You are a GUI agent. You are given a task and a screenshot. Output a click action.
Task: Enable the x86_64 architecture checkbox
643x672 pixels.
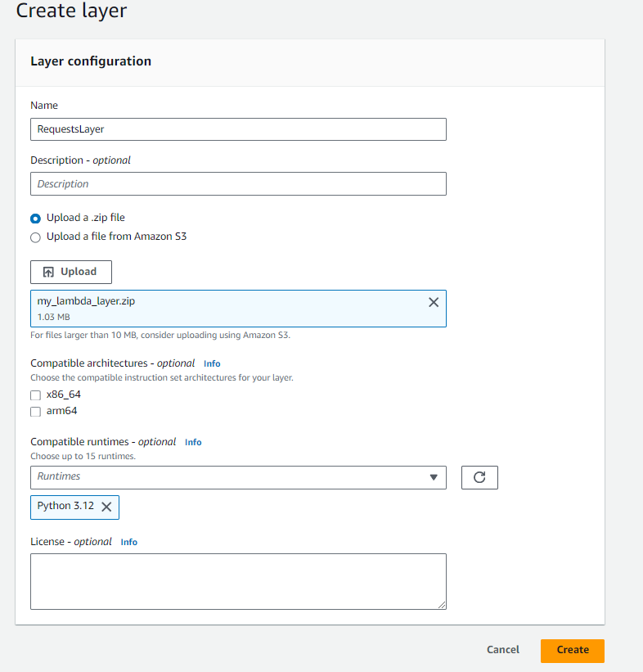pyautogui.click(x=35, y=395)
